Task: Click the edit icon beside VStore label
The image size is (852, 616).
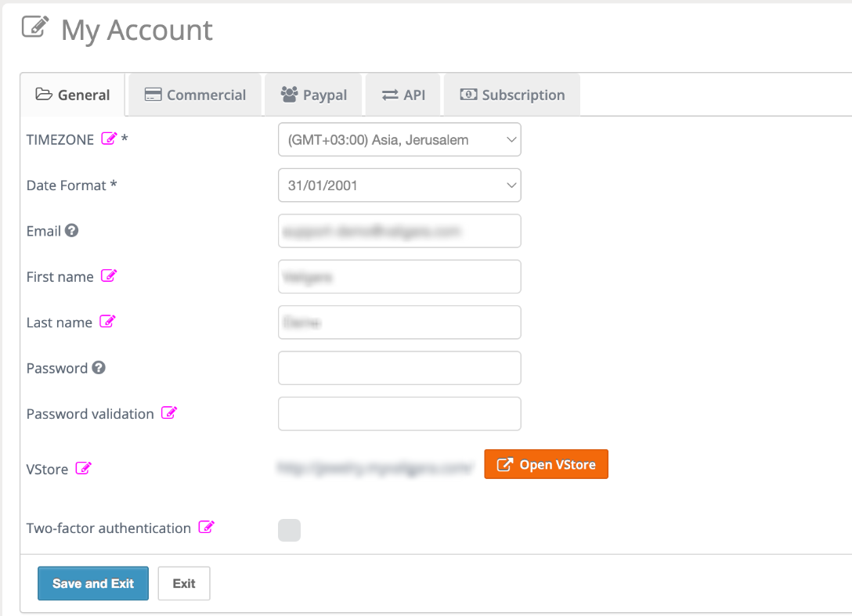Action: click(x=84, y=468)
